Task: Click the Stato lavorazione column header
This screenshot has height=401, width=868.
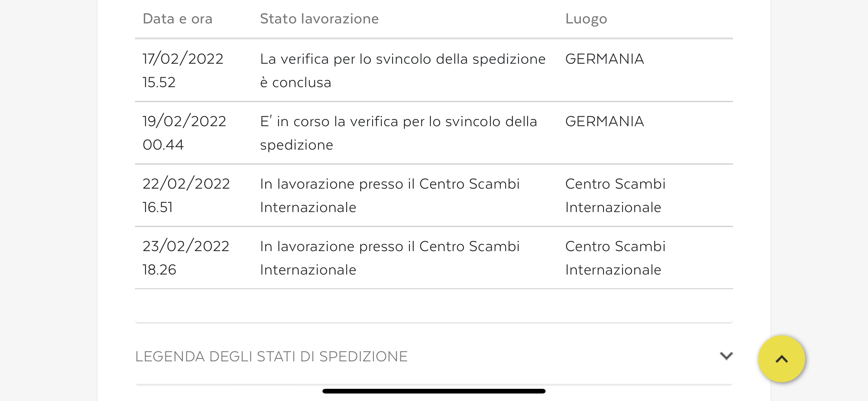Action: click(x=319, y=19)
